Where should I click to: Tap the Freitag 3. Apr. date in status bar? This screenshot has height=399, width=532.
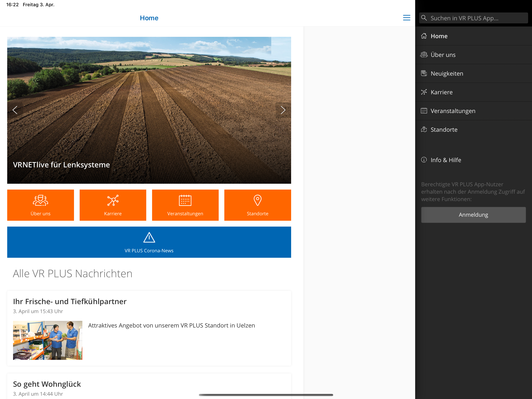[x=39, y=4]
